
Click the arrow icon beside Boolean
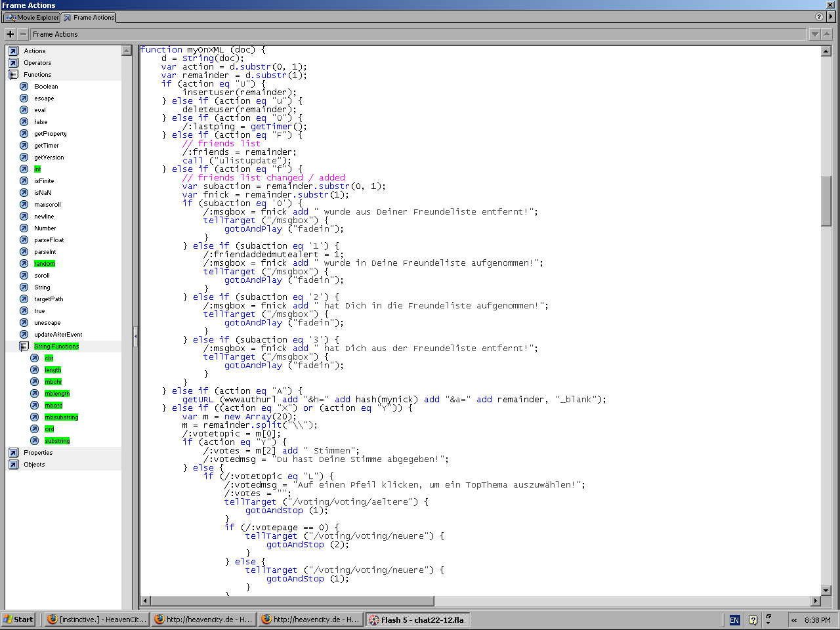click(x=24, y=87)
